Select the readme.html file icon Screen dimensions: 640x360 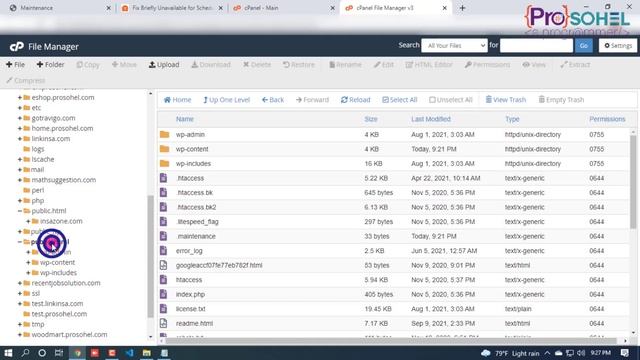click(164, 323)
